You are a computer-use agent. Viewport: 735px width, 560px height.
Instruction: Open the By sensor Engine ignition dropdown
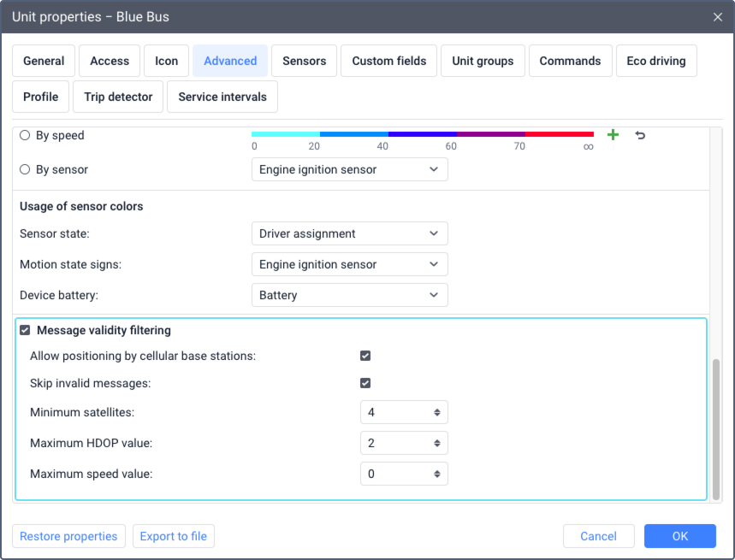tap(350, 169)
